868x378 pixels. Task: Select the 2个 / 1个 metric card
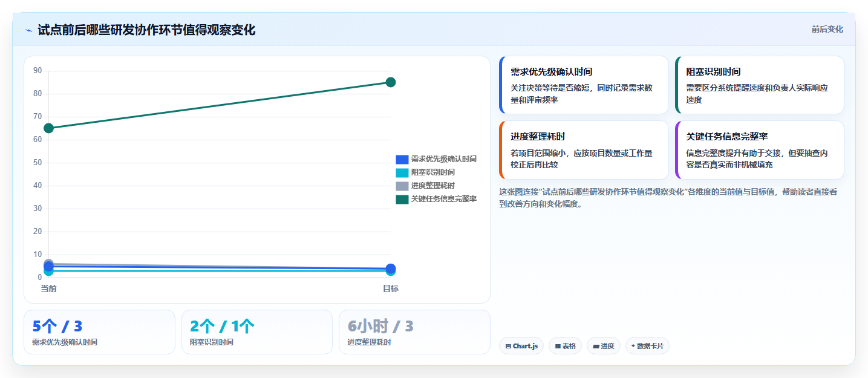(257, 332)
